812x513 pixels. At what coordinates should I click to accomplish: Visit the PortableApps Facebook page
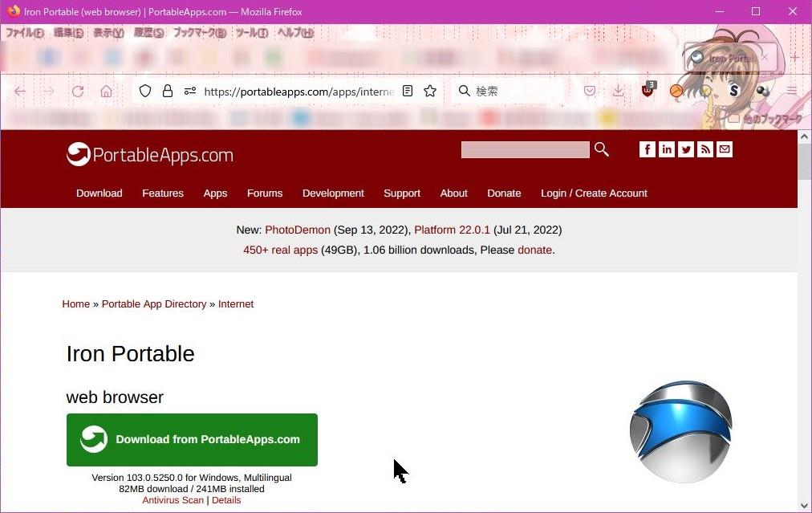coord(648,149)
